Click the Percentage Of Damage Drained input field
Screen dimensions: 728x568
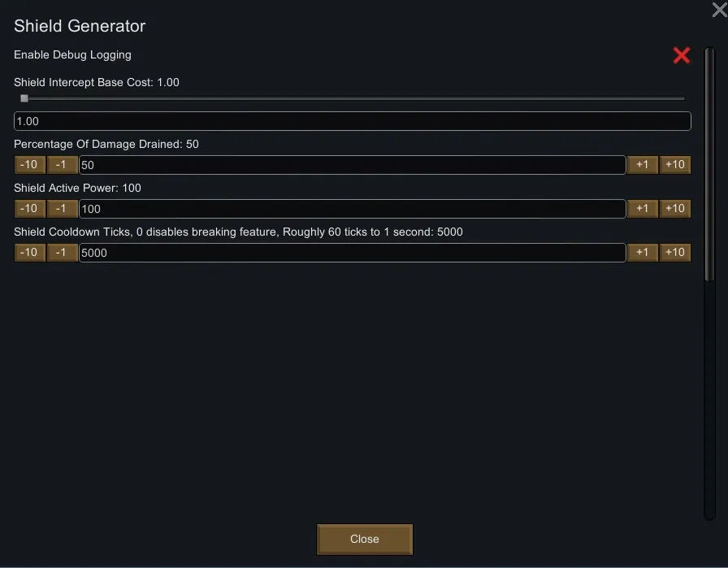pyautogui.click(x=353, y=165)
